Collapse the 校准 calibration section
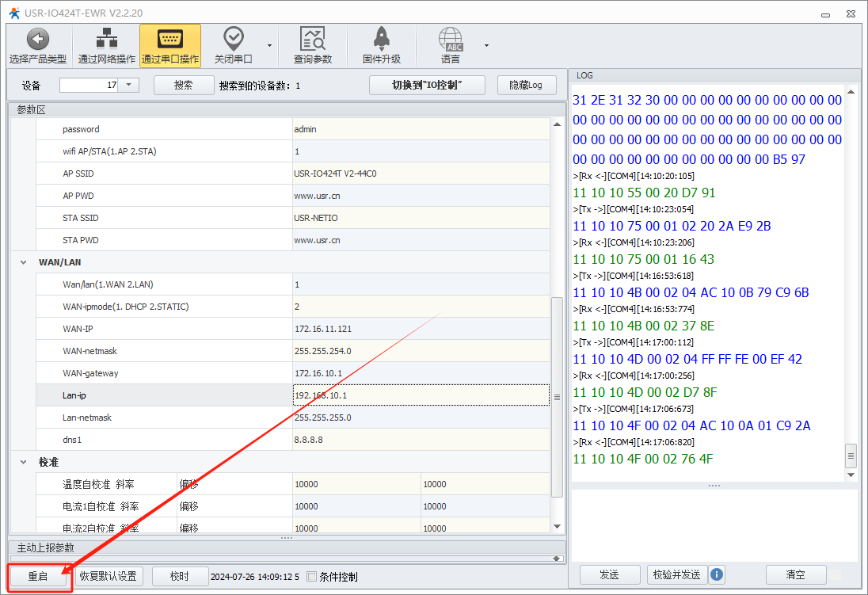 tap(24, 462)
